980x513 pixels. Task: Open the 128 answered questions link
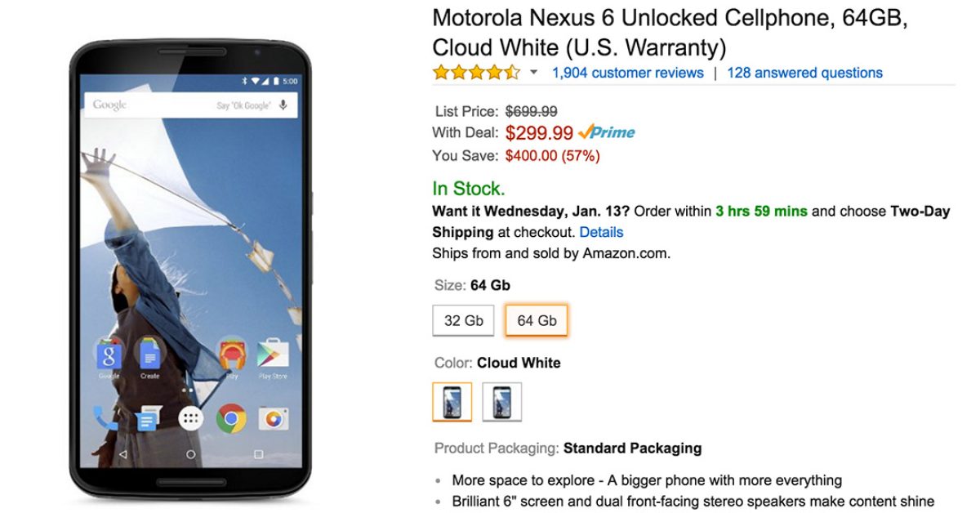pos(804,73)
